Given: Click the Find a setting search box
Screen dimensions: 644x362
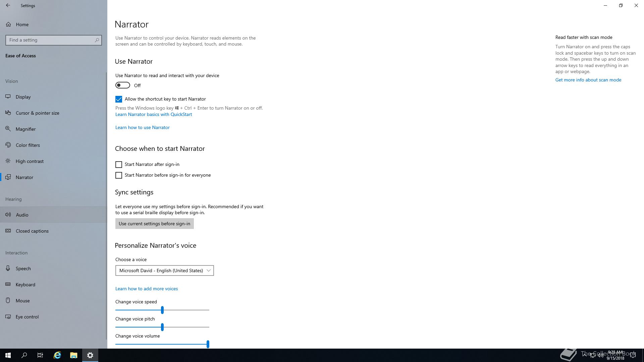Looking at the screenshot, I should pyautogui.click(x=50, y=40).
